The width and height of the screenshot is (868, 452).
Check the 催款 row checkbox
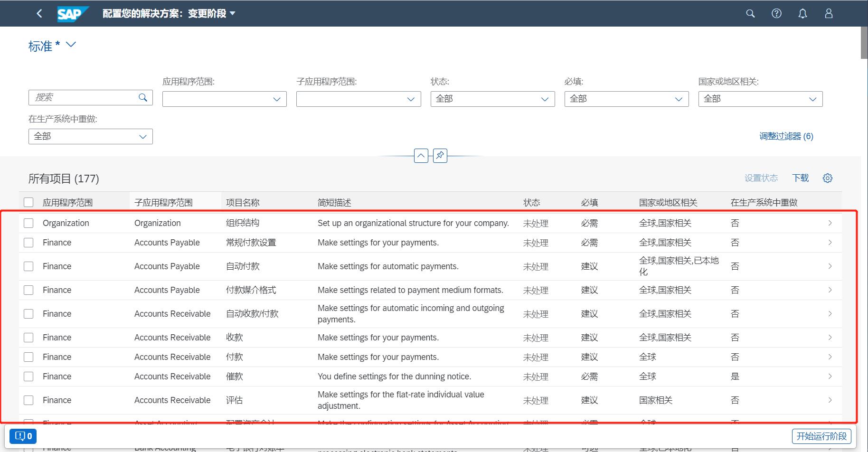tap(28, 376)
